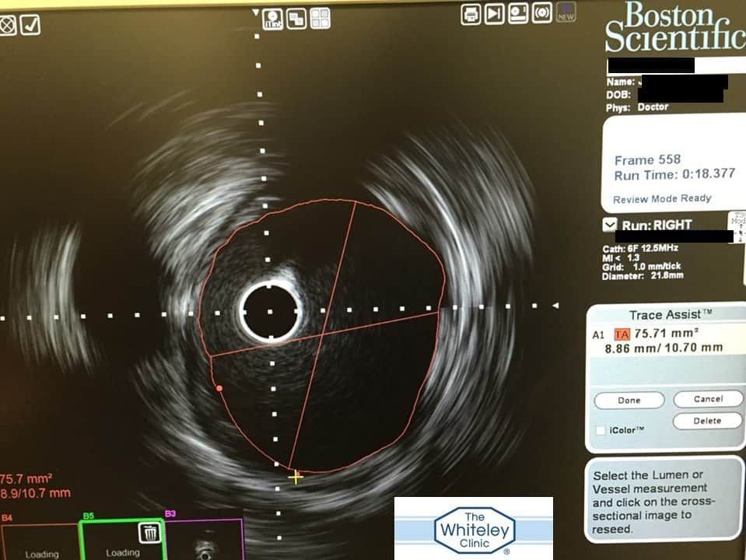Click the orange dot on lumen trace

click(x=219, y=387)
